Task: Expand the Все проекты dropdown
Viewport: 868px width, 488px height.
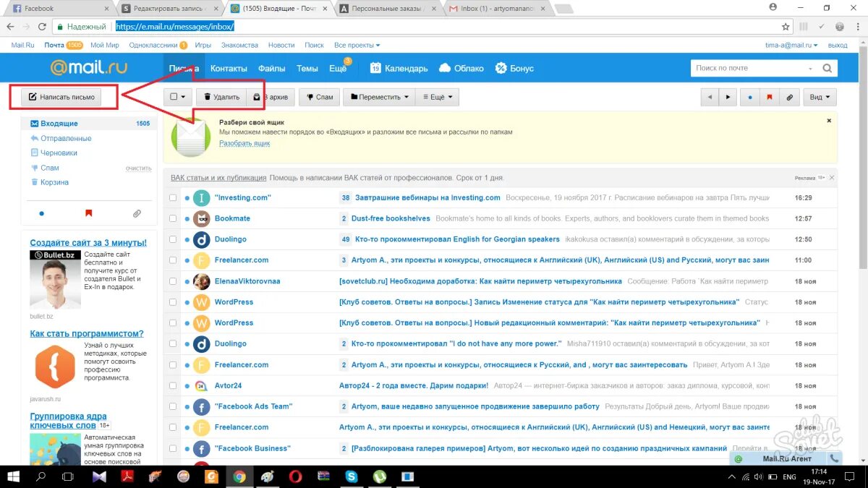Action: tap(357, 45)
